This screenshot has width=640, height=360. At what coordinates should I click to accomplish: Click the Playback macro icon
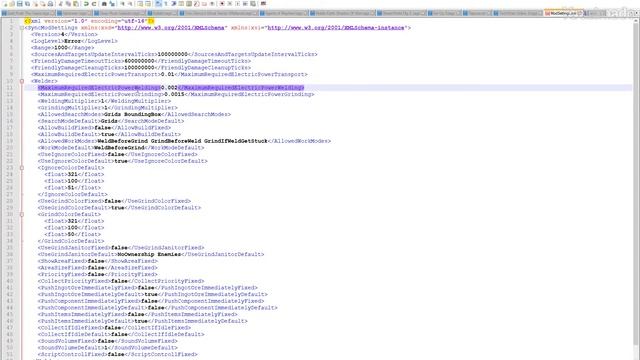point(238,4)
